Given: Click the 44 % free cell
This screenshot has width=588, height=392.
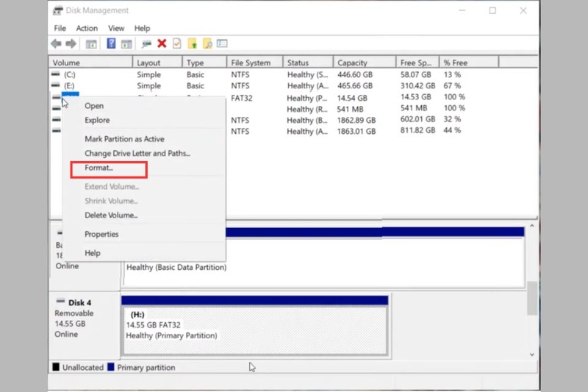Looking at the screenshot, I should pyautogui.click(x=452, y=130).
